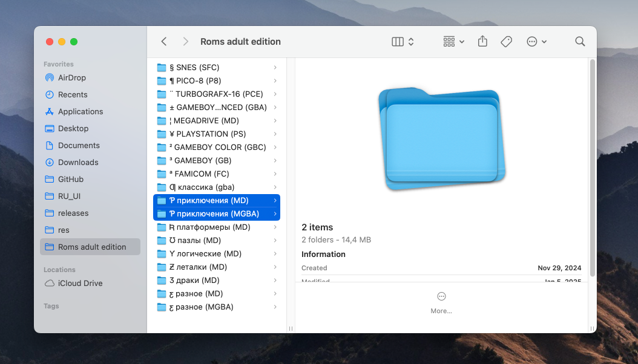The image size is (638, 364).
Task: Click the 2 items heading in preview
Action: coord(317,227)
